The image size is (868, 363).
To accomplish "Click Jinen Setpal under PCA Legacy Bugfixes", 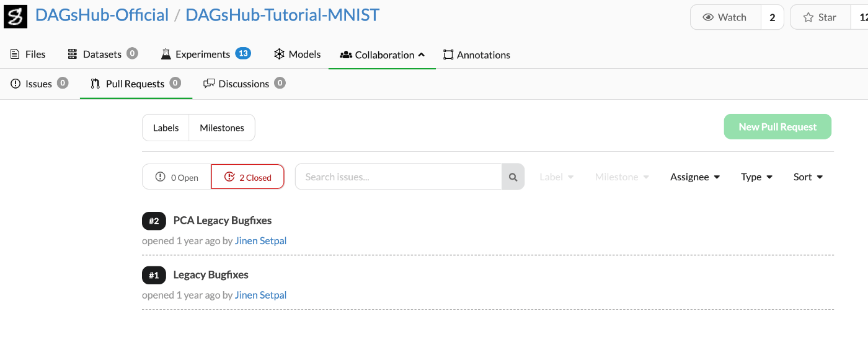I will tap(260, 241).
